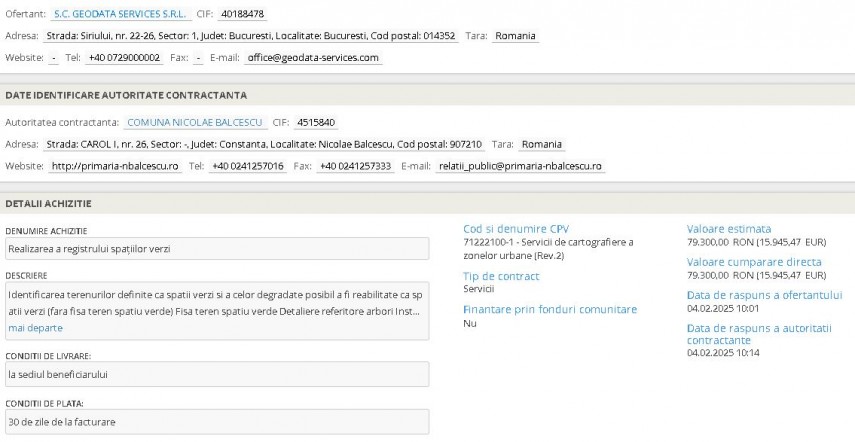The image size is (855, 442).
Task: Click the 'Date identificare autoritate contractanta' header
Action: 126,95
